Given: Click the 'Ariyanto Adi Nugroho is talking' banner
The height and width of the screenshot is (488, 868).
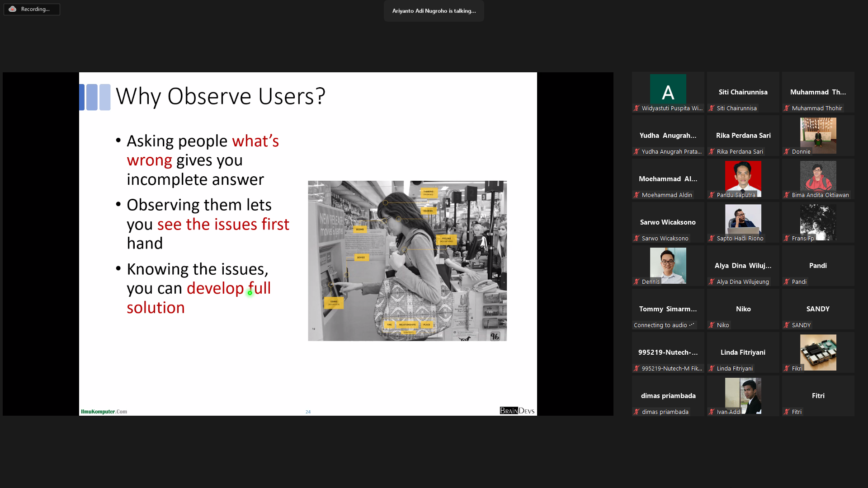Looking at the screenshot, I should tap(434, 11).
